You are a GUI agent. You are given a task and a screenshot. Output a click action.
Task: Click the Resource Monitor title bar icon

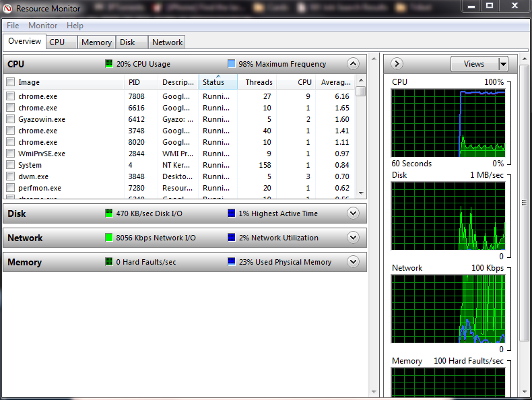pos(7,9)
